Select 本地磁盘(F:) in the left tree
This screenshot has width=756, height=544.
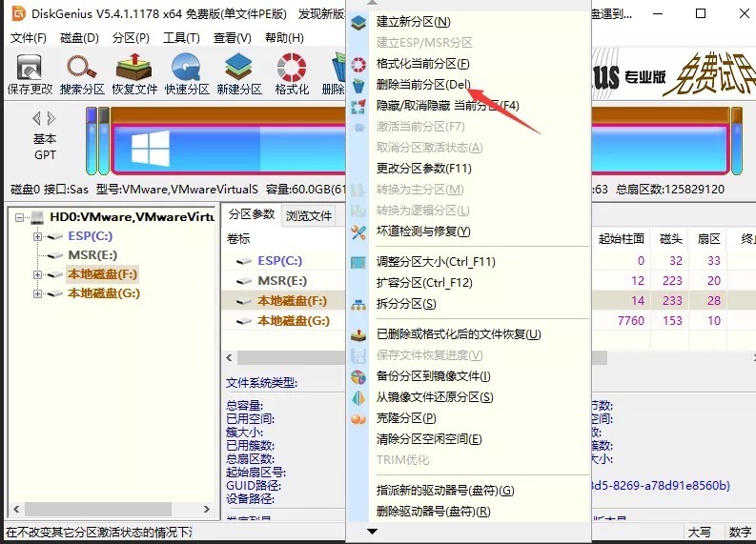pos(103,274)
